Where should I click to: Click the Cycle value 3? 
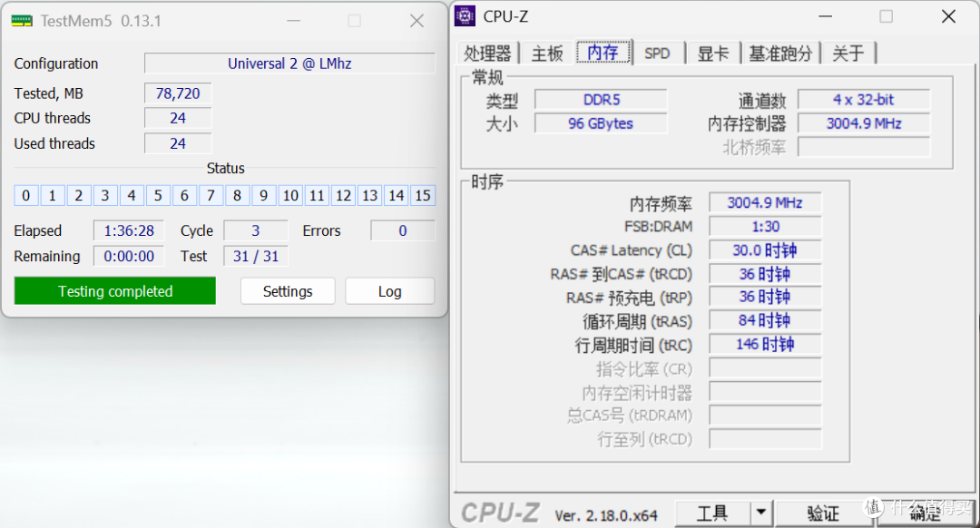click(x=256, y=230)
